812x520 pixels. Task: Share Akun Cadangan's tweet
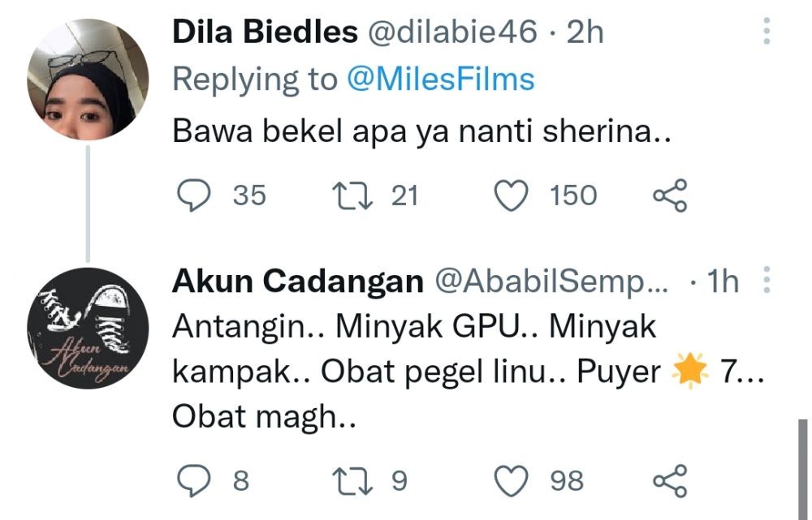pos(671,480)
